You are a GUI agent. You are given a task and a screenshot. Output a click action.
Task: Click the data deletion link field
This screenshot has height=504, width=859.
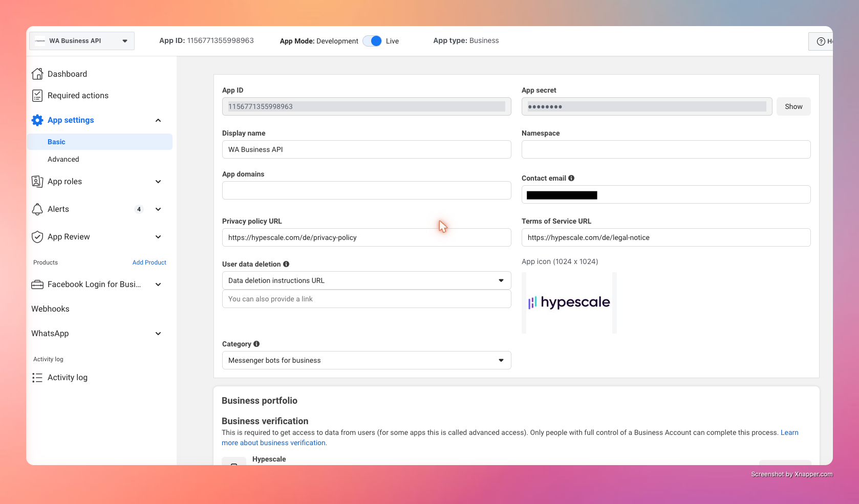pyautogui.click(x=367, y=299)
